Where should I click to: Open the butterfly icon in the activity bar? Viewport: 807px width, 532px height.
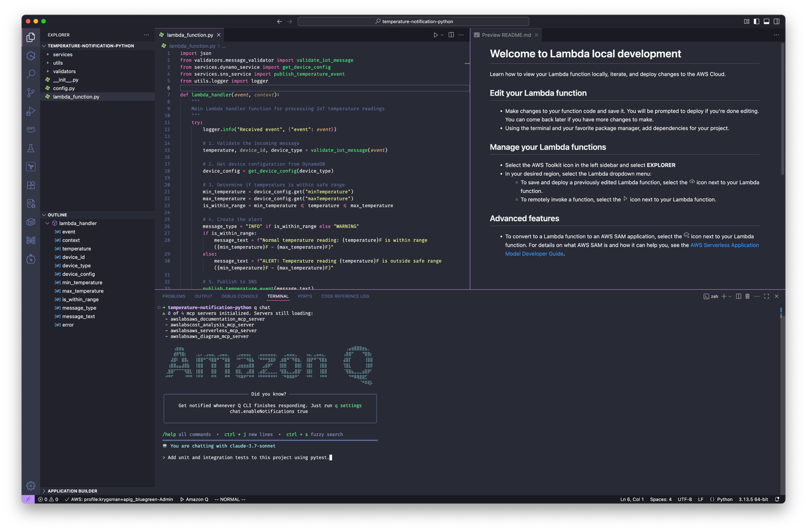(x=31, y=240)
